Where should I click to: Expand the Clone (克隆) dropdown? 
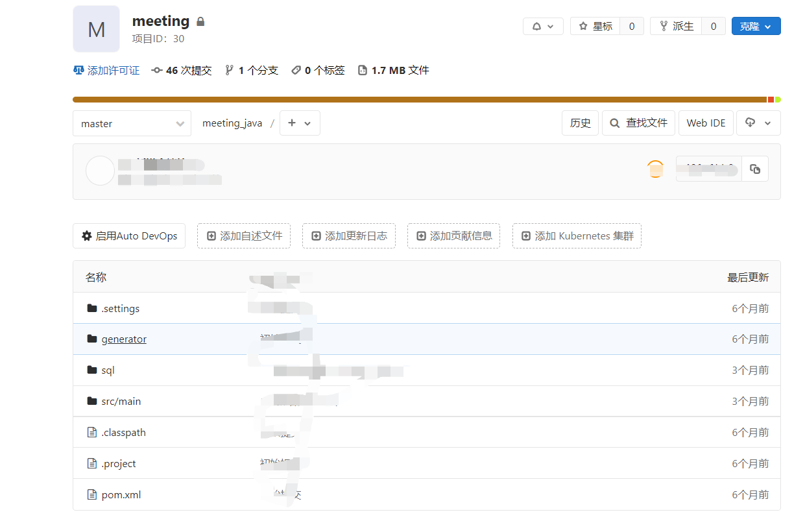[x=756, y=27]
